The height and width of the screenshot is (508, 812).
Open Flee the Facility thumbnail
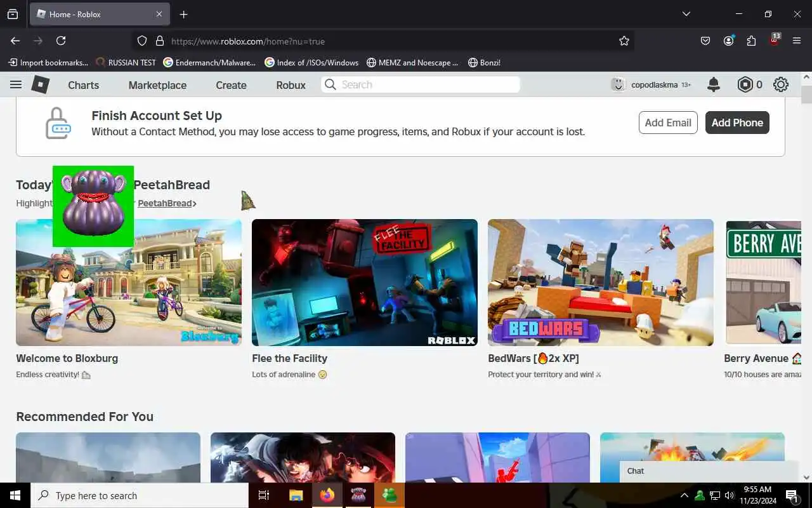365,283
